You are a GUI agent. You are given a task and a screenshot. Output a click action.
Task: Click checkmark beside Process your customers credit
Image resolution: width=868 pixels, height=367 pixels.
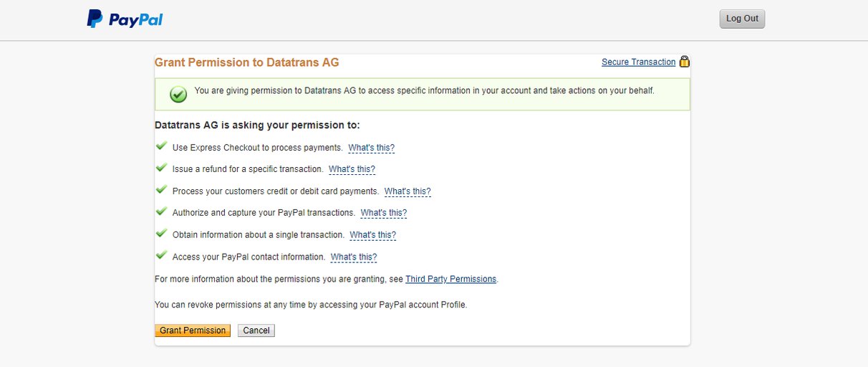coord(161,190)
